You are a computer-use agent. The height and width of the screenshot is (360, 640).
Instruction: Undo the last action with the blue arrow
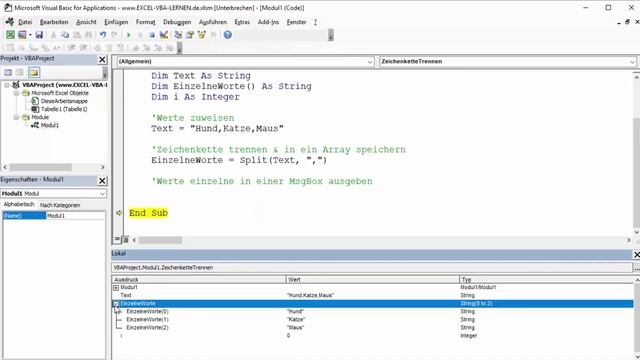coord(103,35)
